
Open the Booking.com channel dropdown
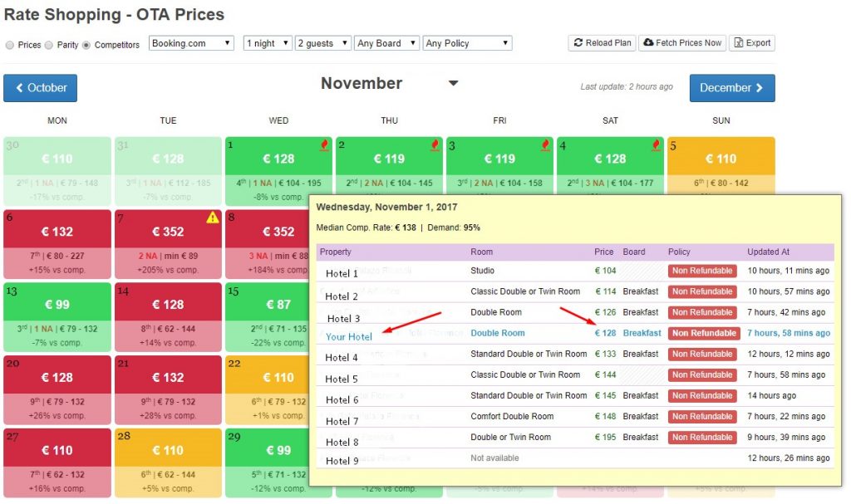192,43
